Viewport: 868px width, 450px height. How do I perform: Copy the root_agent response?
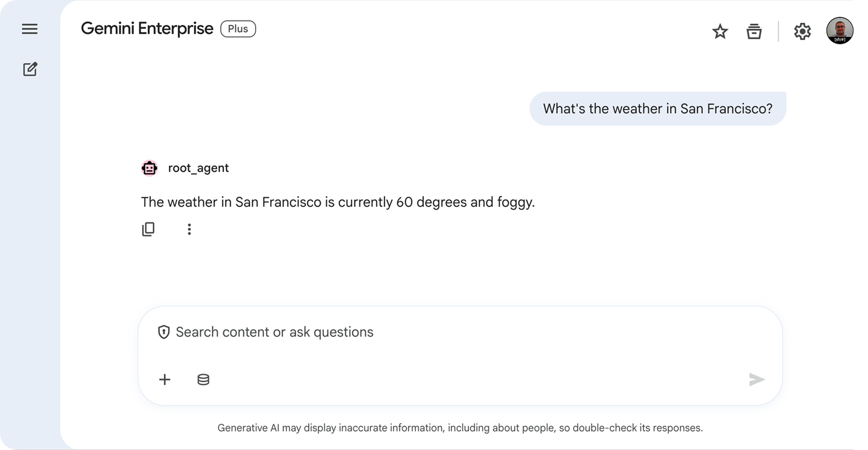click(x=148, y=229)
